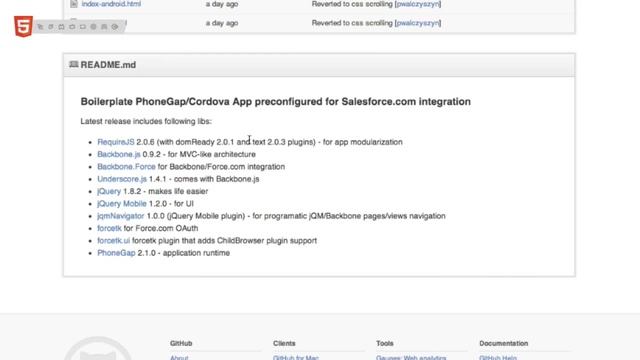Open Gauges: Web analytics footer link

[411, 358]
